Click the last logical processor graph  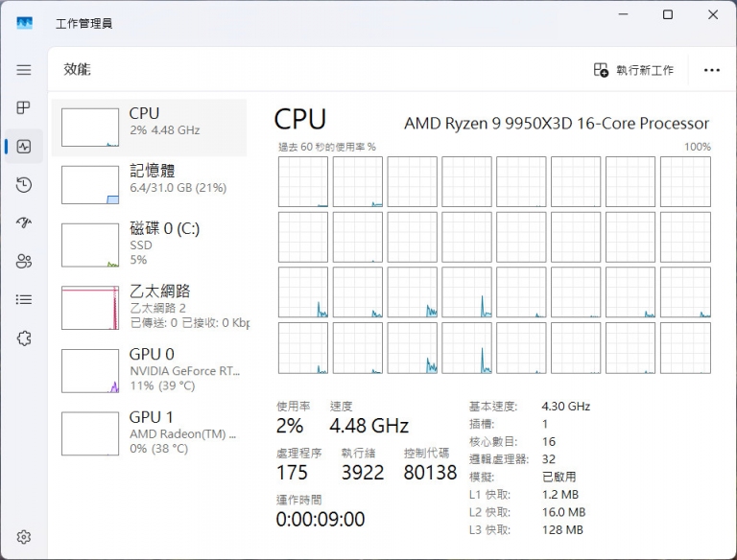(685, 348)
